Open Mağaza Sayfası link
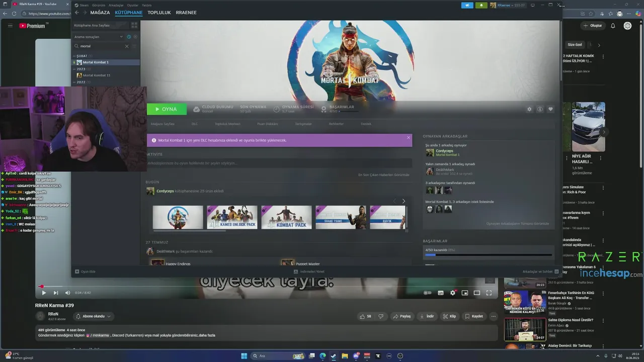 pos(163,124)
